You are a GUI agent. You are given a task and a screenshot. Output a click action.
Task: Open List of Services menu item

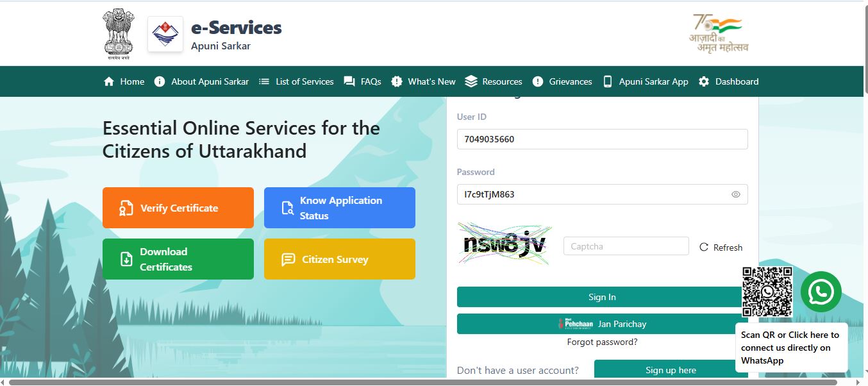click(x=296, y=81)
